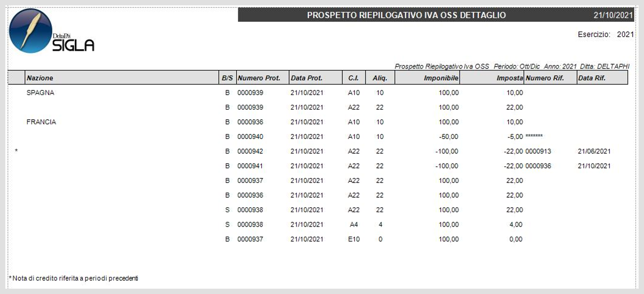Click the A4 codice IVA cell
Image resolution: width=644 pixels, height=294 pixels.
(354, 225)
